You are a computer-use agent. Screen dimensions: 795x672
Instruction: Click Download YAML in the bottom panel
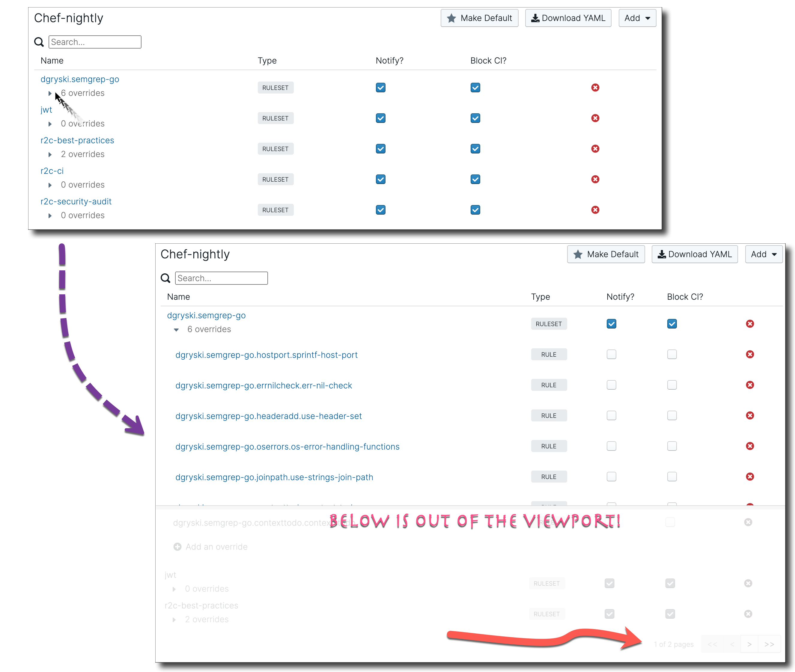pyautogui.click(x=695, y=254)
